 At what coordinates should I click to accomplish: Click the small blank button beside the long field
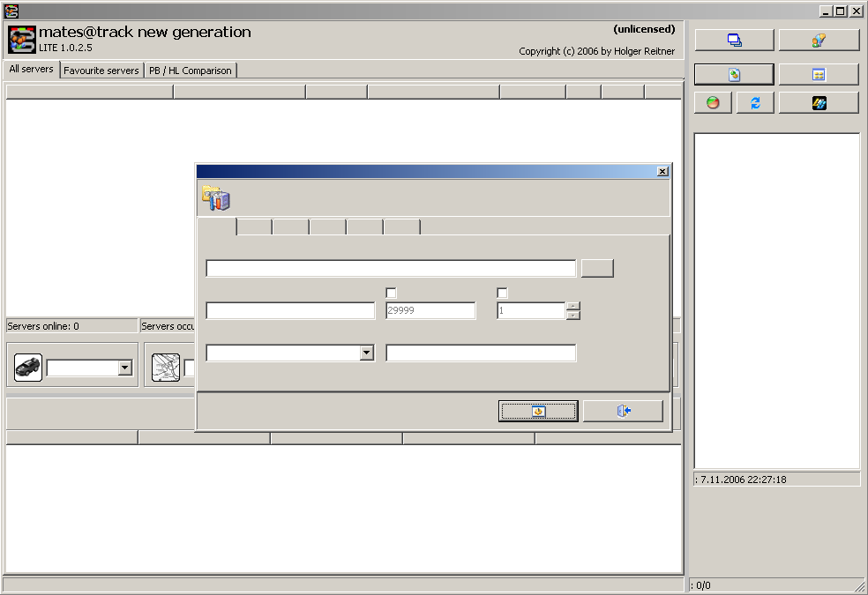click(x=597, y=268)
